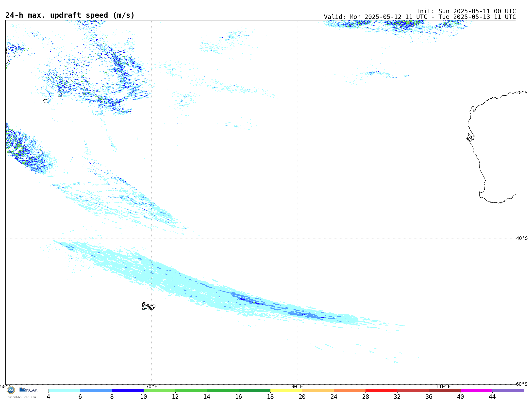Viewport: 532px width, 400px height.
Task: Click the '90°E' longitude label
Action: click(297, 387)
